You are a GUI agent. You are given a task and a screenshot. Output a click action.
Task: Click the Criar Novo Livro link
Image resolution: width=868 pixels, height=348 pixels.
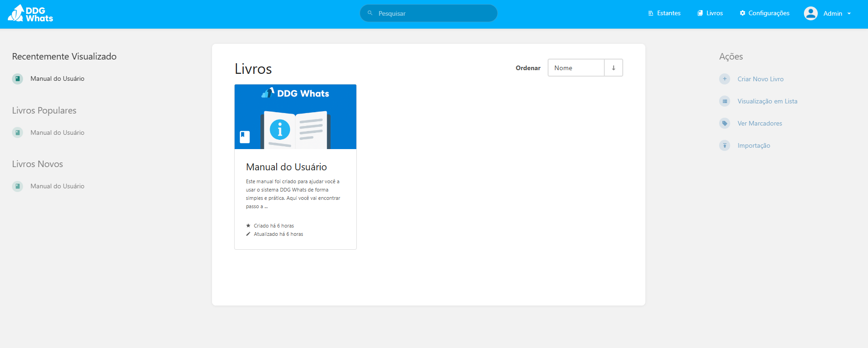tap(760, 79)
